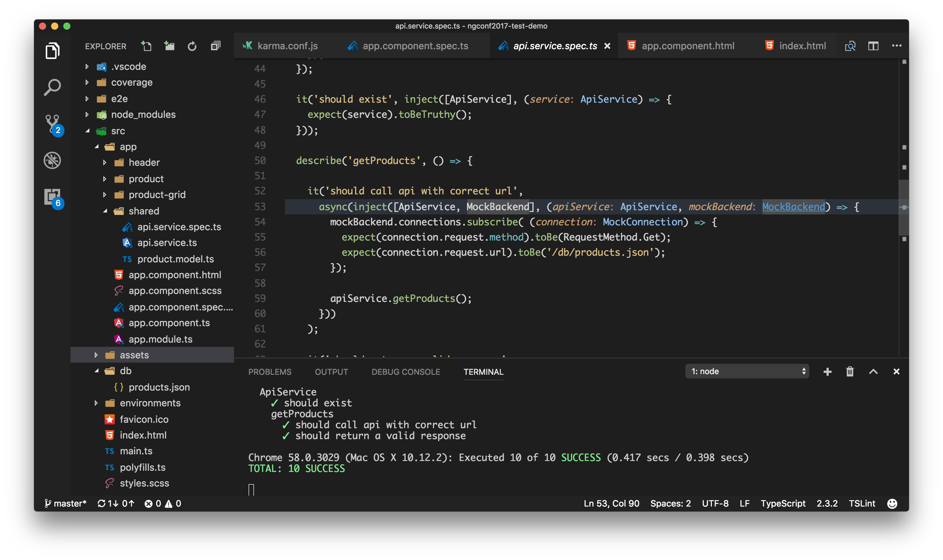Kill the terminal with trash icon
This screenshot has width=943, height=560.
(850, 372)
